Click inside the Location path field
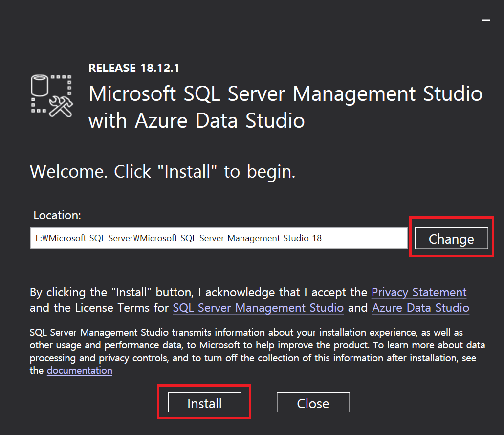The image size is (504, 435). 219,238
